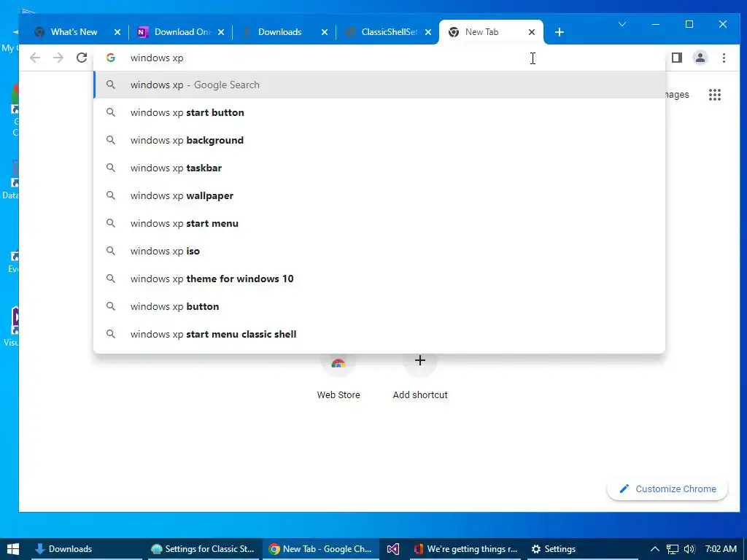
Task: Select 'windows xp iso' suggestion
Action: pyautogui.click(x=379, y=251)
